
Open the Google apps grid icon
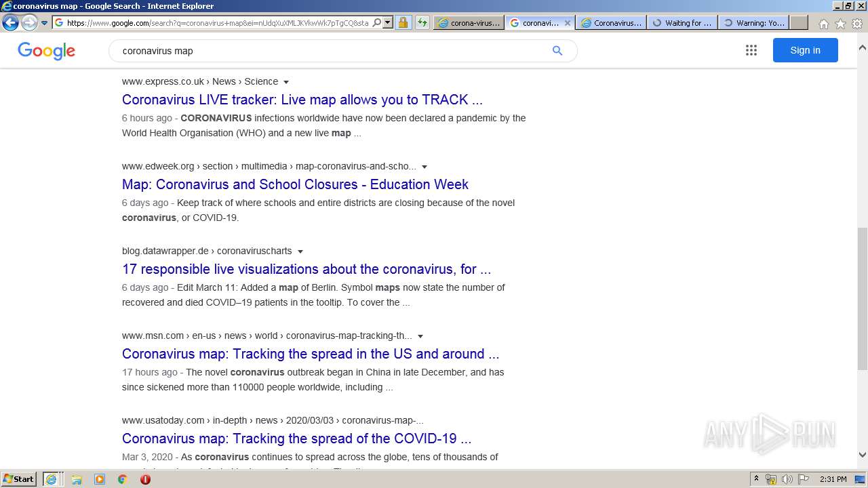(x=751, y=50)
